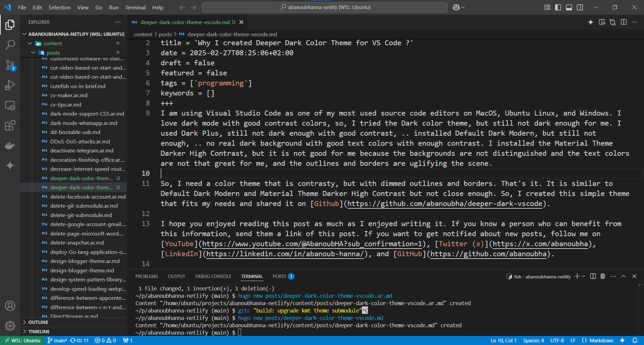Viewport: 644px width, 345px height.
Task: Kill terminal with trash icon
Action: (602, 276)
